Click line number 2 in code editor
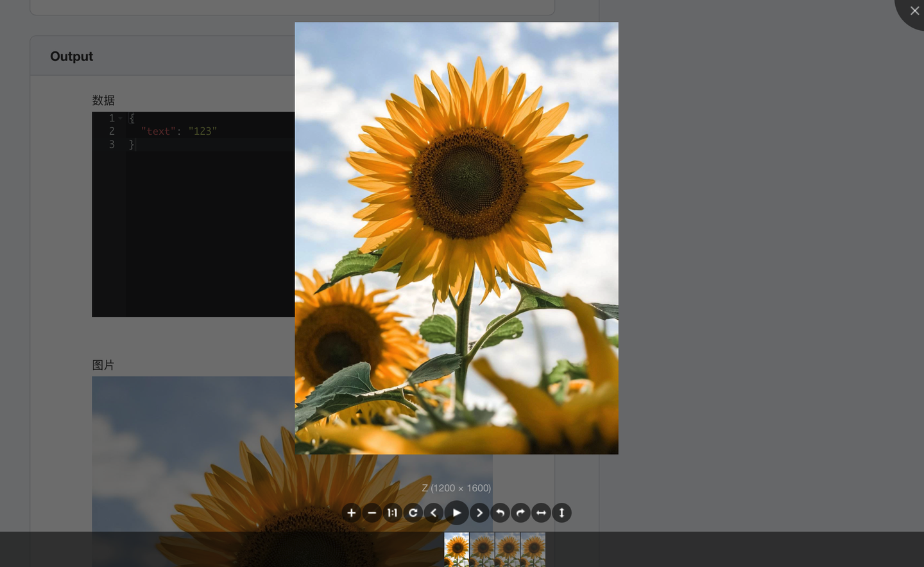Screen dimensions: 924x567 pyautogui.click(x=112, y=131)
